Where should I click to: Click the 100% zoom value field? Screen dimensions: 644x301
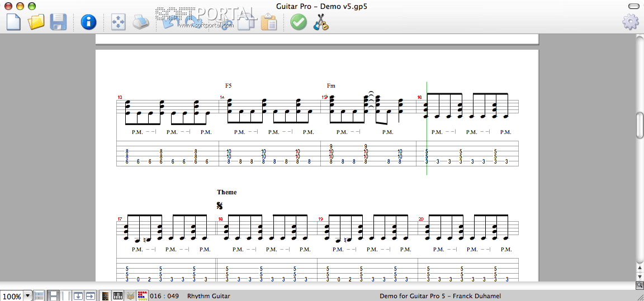[12, 296]
